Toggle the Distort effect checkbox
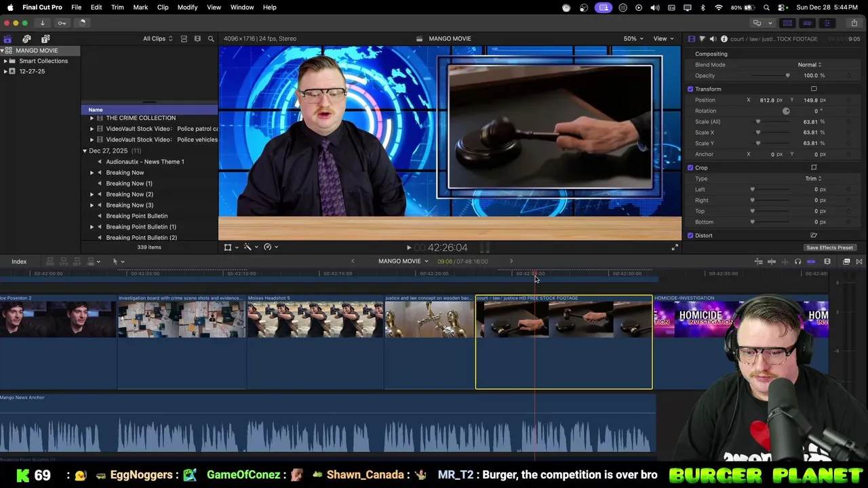868x488 pixels. [690, 235]
